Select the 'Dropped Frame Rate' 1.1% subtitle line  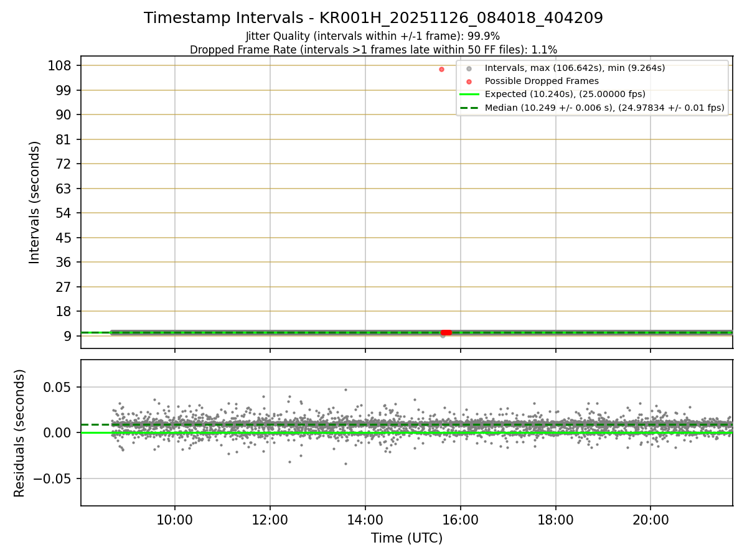click(x=374, y=49)
